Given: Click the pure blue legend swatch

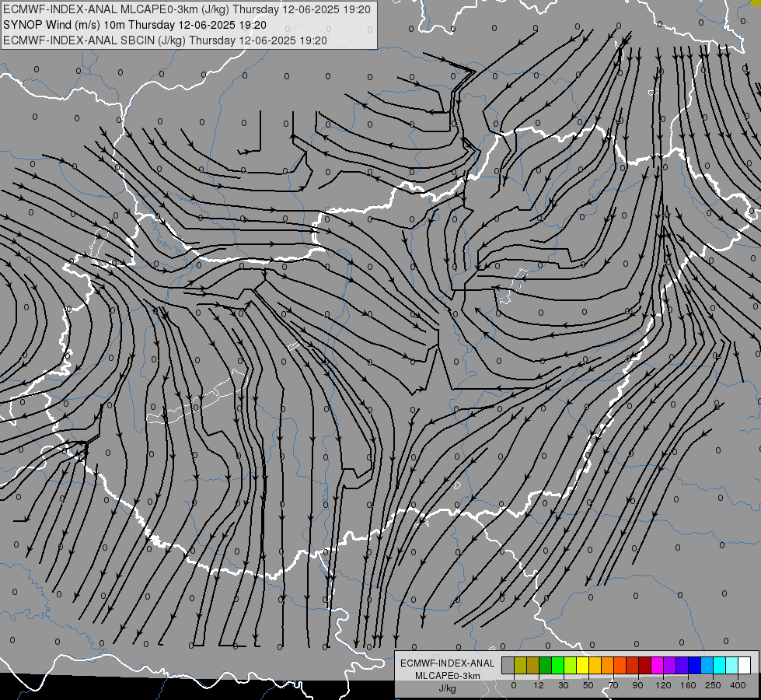Looking at the screenshot, I should point(694,665).
